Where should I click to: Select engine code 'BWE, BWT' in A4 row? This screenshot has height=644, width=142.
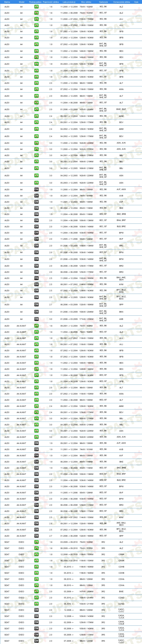121,109
